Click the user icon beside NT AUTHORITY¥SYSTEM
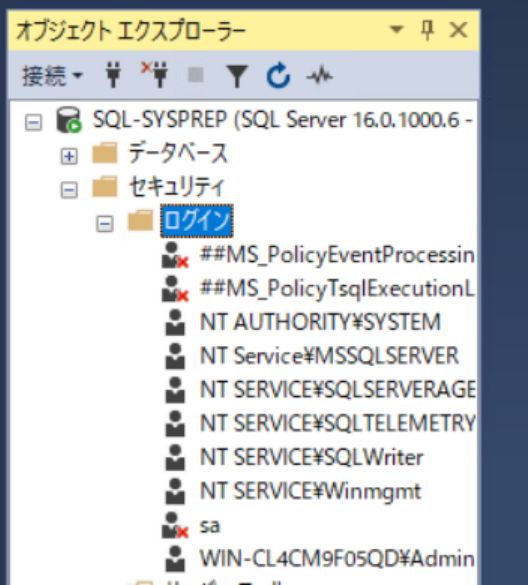Image resolution: width=528 pixels, height=585 pixels. [175, 322]
